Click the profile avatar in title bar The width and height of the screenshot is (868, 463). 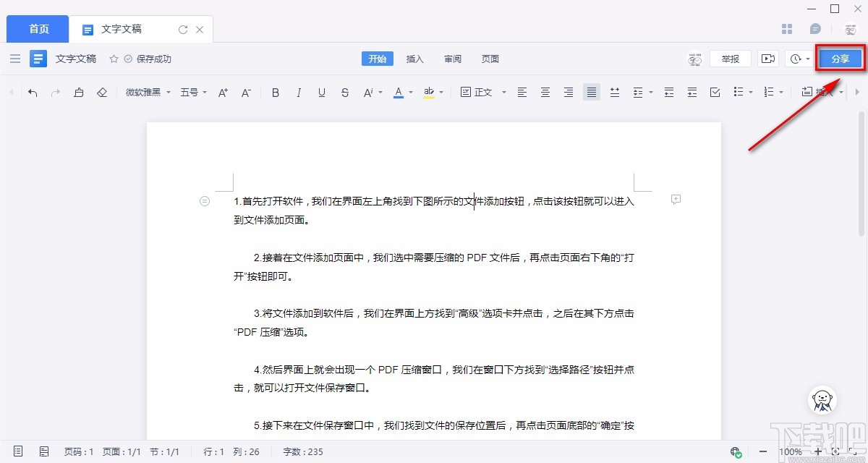[850, 29]
